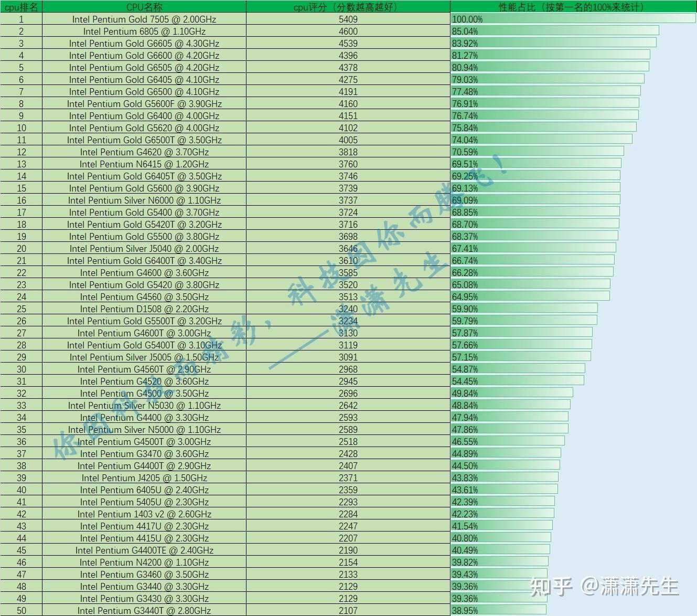Click the "54.87%" percentage cell

click(x=574, y=369)
